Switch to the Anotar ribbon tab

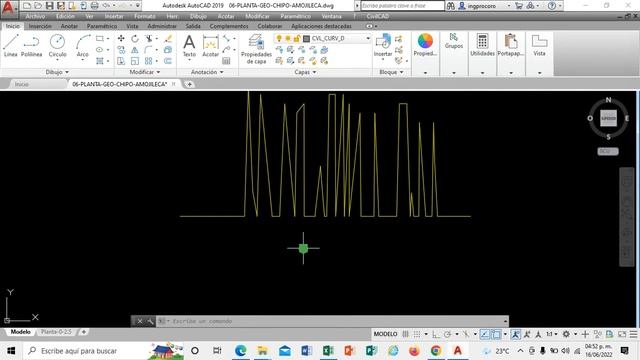click(x=69, y=26)
